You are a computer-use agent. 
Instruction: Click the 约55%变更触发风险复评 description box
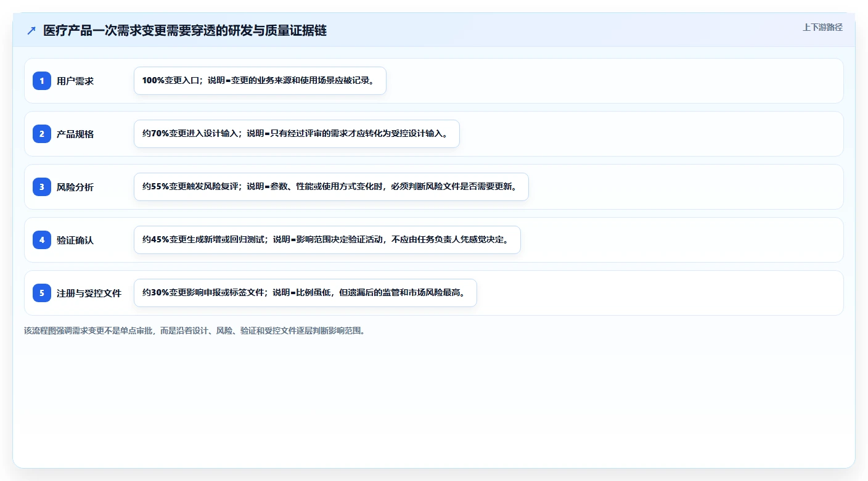(x=331, y=187)
